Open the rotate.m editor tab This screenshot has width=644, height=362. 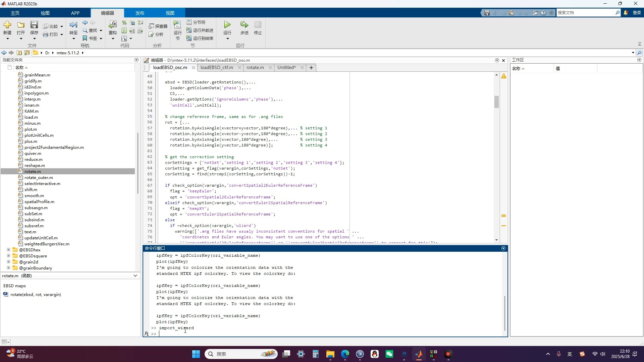coord(255,67)
